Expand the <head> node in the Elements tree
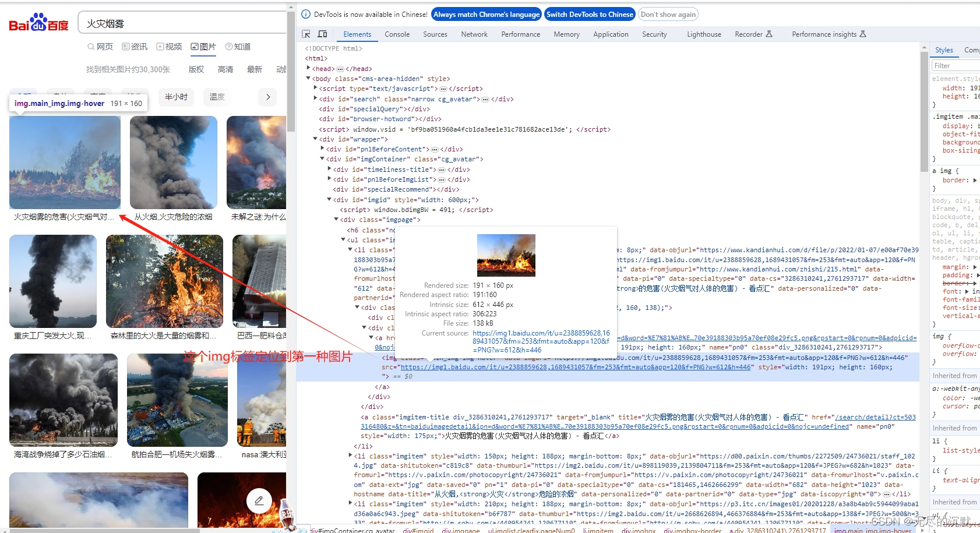Screen dimensions: 980x533 pyautogui.click(x=309, y=68)
